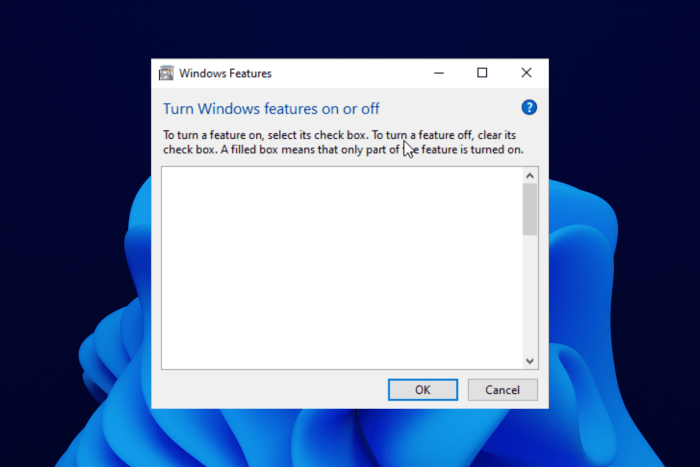700x467 pixels.
Task: Click the dark desktop area above the dialog
Action: [x=350, y=29]
